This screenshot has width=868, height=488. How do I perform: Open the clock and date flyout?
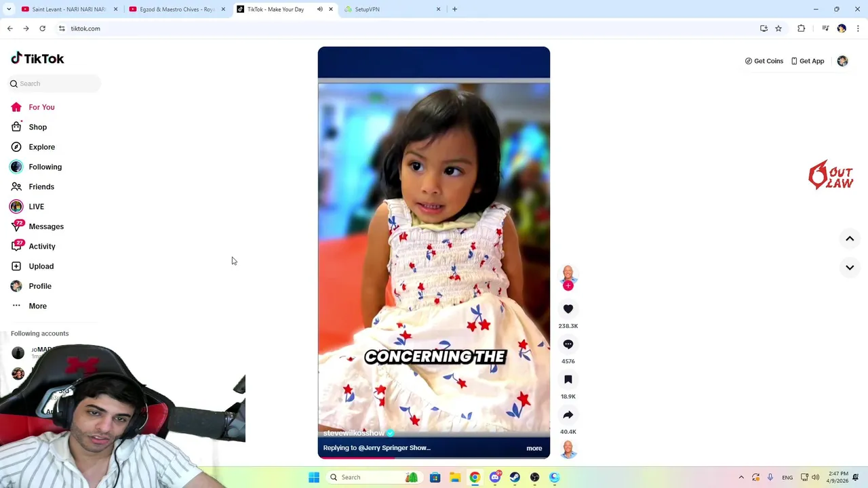tap(837, 477)
